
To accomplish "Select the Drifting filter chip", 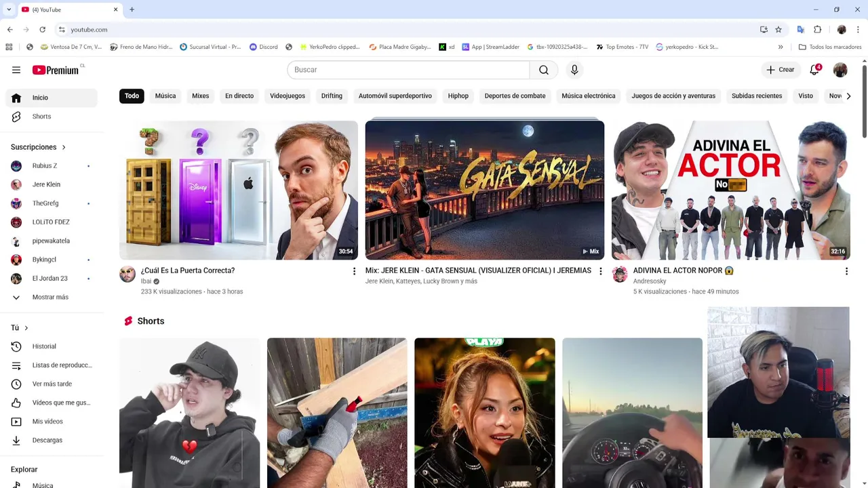I will coord(332,96).
